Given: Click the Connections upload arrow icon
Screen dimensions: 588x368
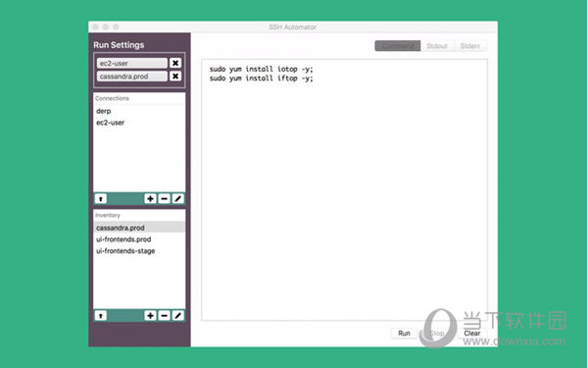Looking at the screenshot, I should (101, 198).
